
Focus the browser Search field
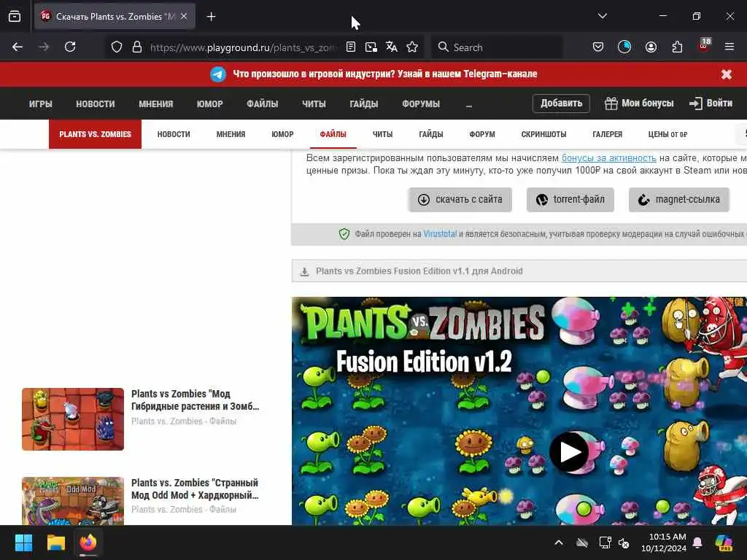(497, 47)
